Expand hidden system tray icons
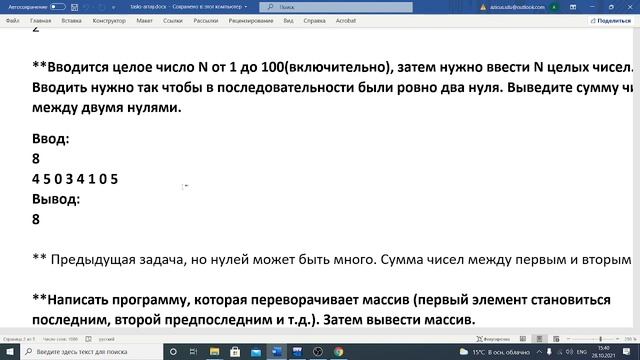This screenshot has height=360, width=640. [x=539, y=351]
